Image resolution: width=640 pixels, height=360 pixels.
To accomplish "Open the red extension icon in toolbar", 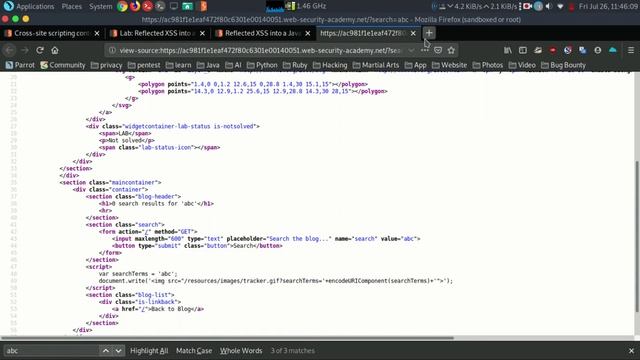I will pos(553,50).
